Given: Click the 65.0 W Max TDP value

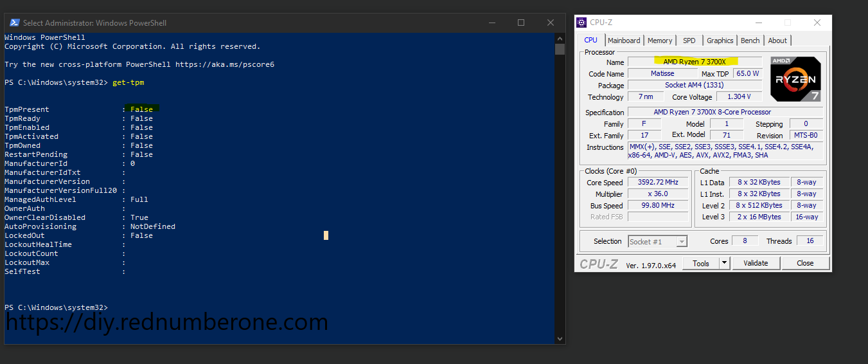Looking at the screenshot, I should pos(748,73).
